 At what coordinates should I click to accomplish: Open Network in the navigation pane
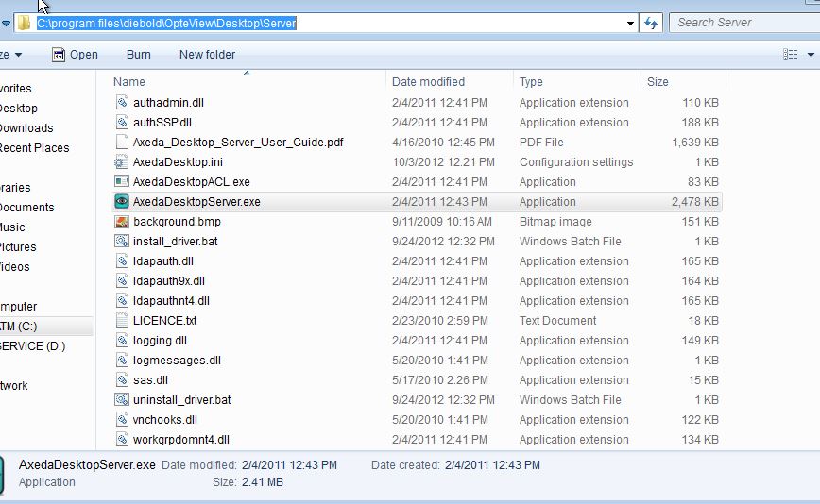[x=14, y=386]
